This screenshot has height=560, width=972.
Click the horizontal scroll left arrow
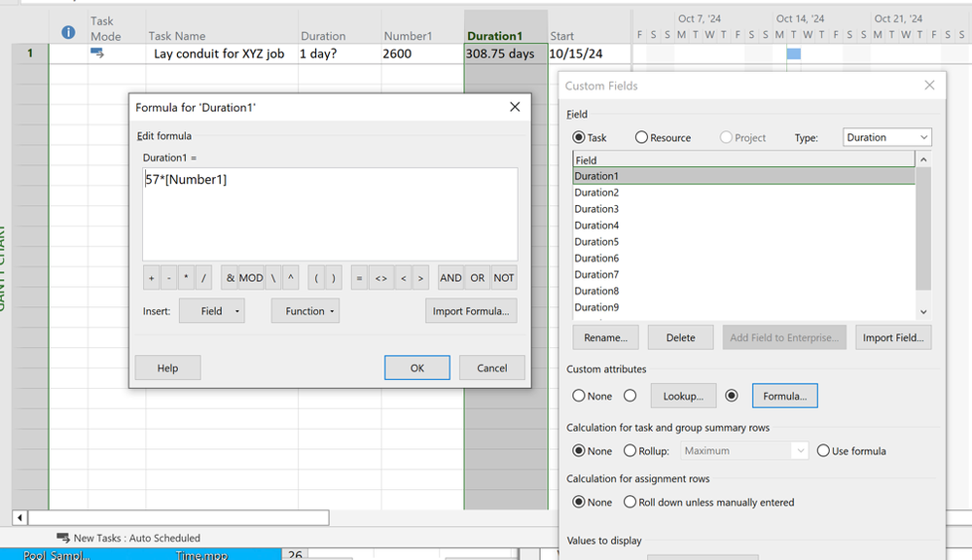(19, 517)
